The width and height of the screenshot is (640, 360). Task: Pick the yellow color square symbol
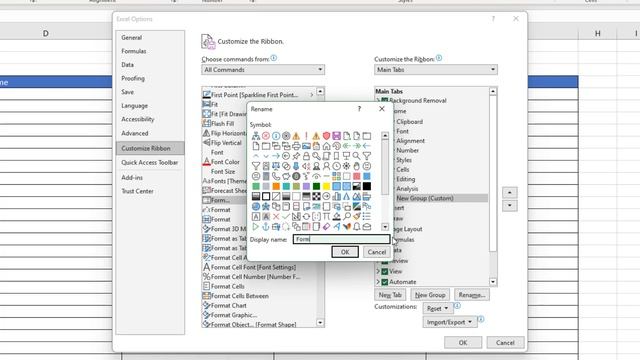click(x=326, y=187)
